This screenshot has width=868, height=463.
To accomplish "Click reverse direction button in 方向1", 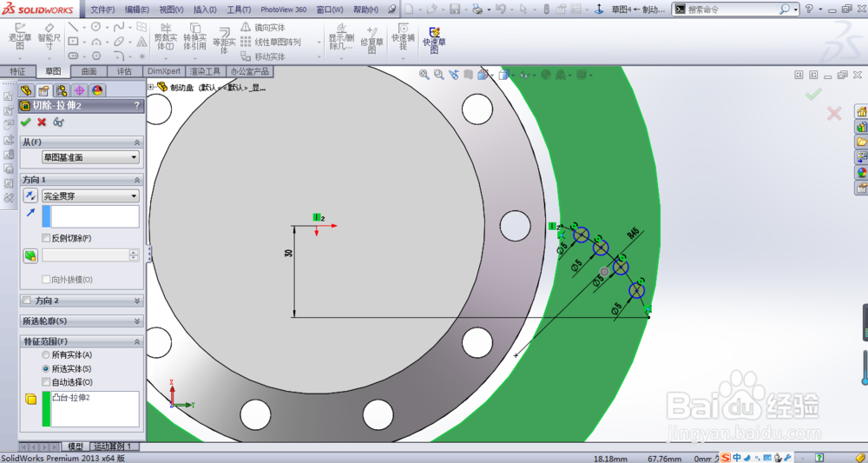I will click(x=30, y=195).
